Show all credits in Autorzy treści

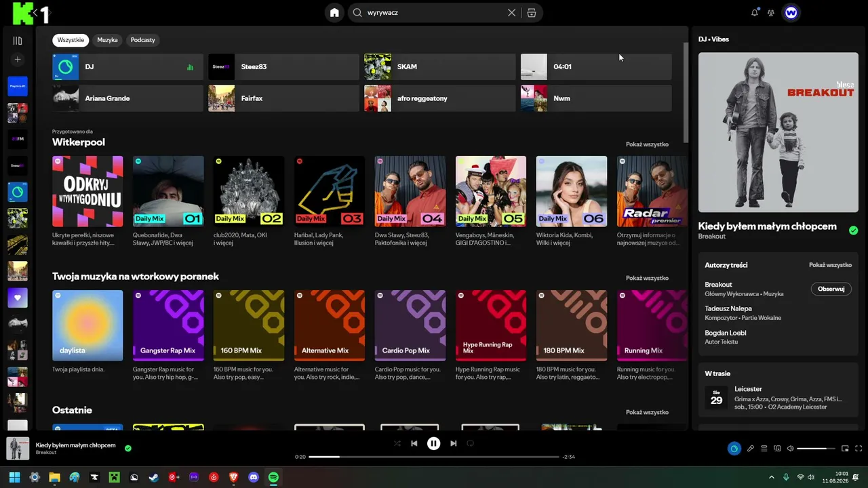pos(830,265)
